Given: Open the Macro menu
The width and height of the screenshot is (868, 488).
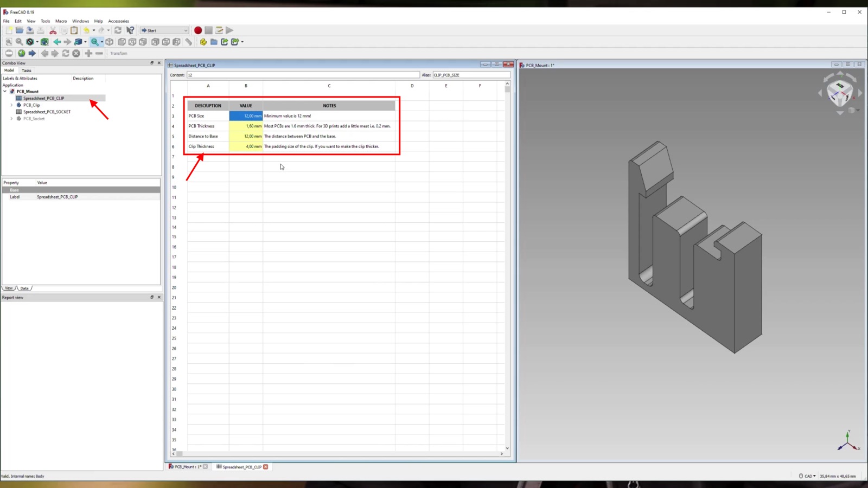Looking at the screenshot, I should click(61, 21).
